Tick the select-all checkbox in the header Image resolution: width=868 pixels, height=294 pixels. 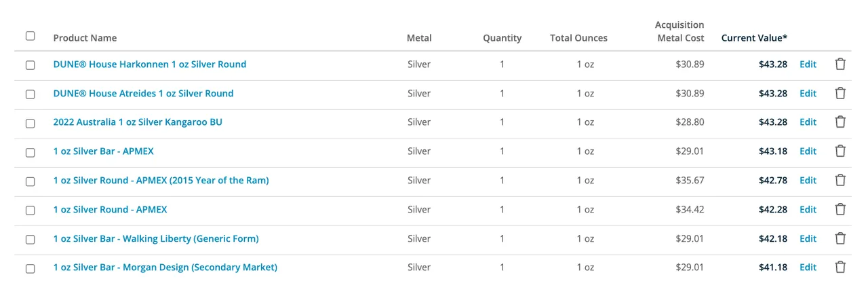point(31,36)
